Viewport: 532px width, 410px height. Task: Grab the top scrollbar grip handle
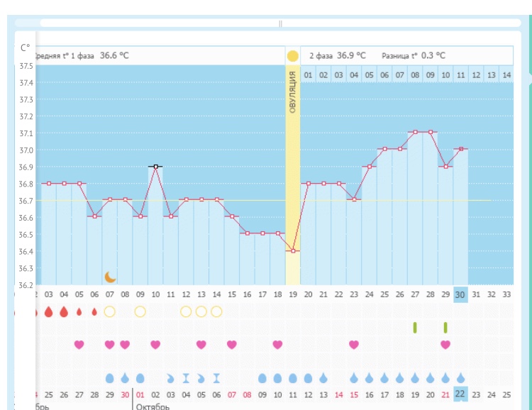coord(280,23)
